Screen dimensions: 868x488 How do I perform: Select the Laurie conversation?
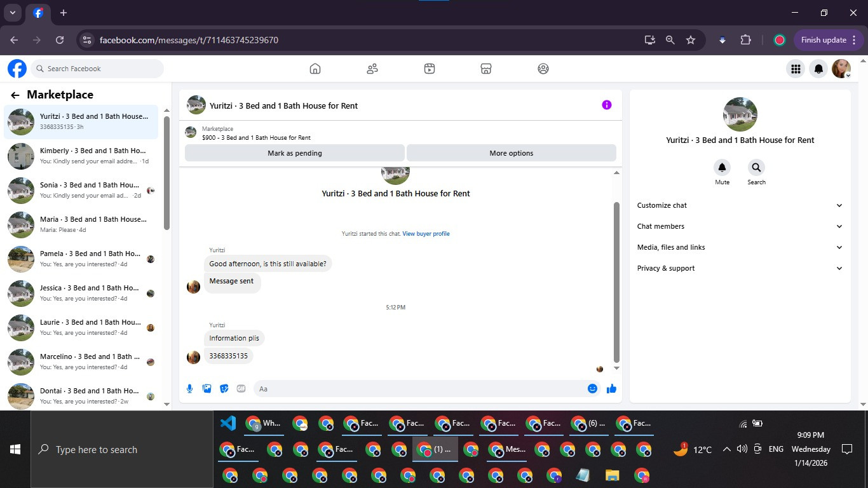pos(81,327)
